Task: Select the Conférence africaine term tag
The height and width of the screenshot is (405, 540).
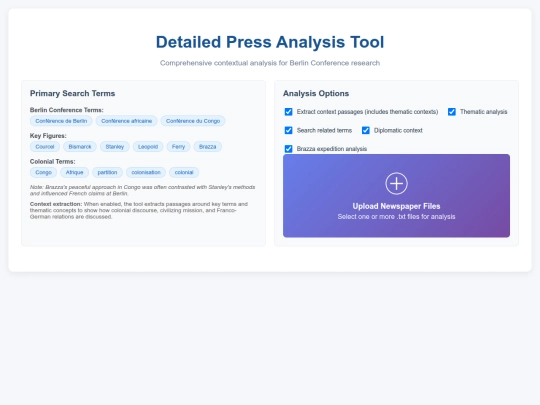Action: (x=126, y=121)
